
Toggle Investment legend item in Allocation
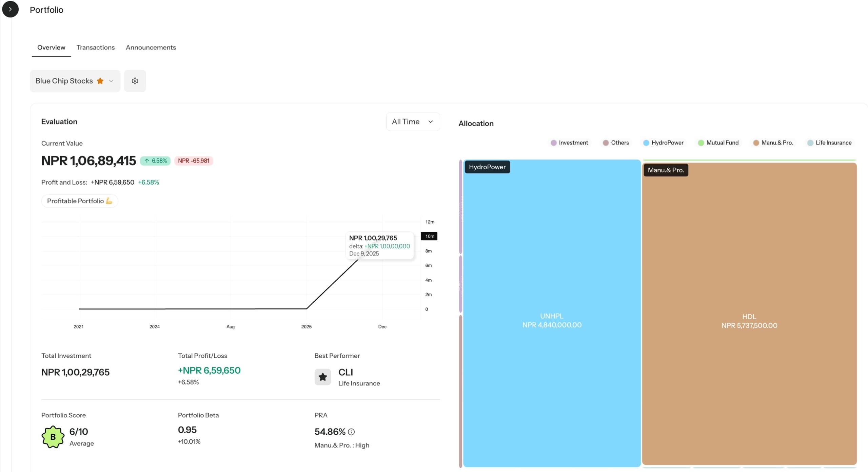click(x=569, y=143)
